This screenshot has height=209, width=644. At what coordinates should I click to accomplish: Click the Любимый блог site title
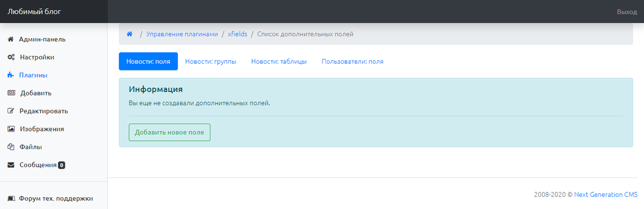pyautogui.click(x=34, y=12)
